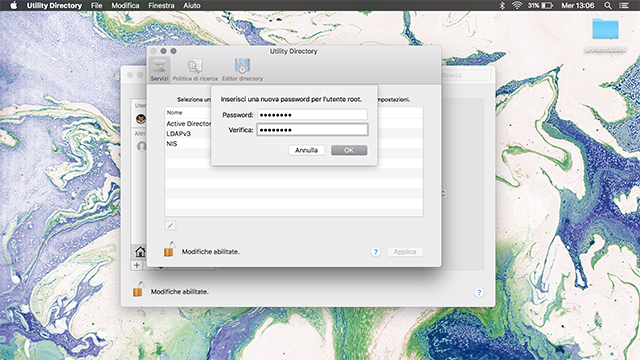The image size is (640, 360).
Task: Click the padlock in the back preferences window
Action: (138, 289)
